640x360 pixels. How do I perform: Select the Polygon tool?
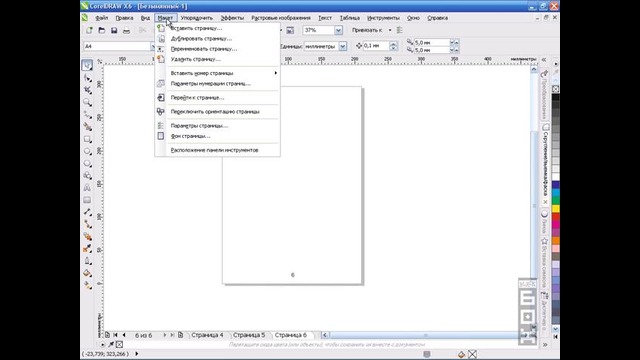(87, 164)
